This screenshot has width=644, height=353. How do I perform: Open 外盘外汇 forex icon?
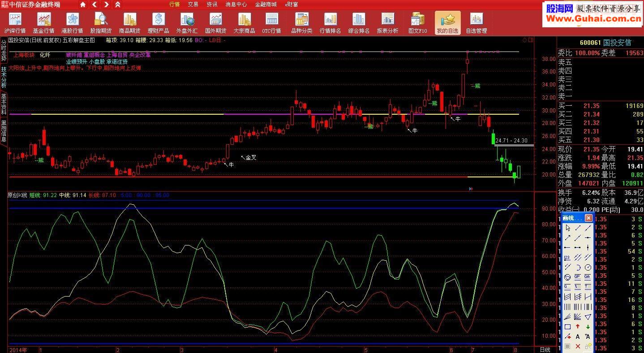click(x=187, y=22)
